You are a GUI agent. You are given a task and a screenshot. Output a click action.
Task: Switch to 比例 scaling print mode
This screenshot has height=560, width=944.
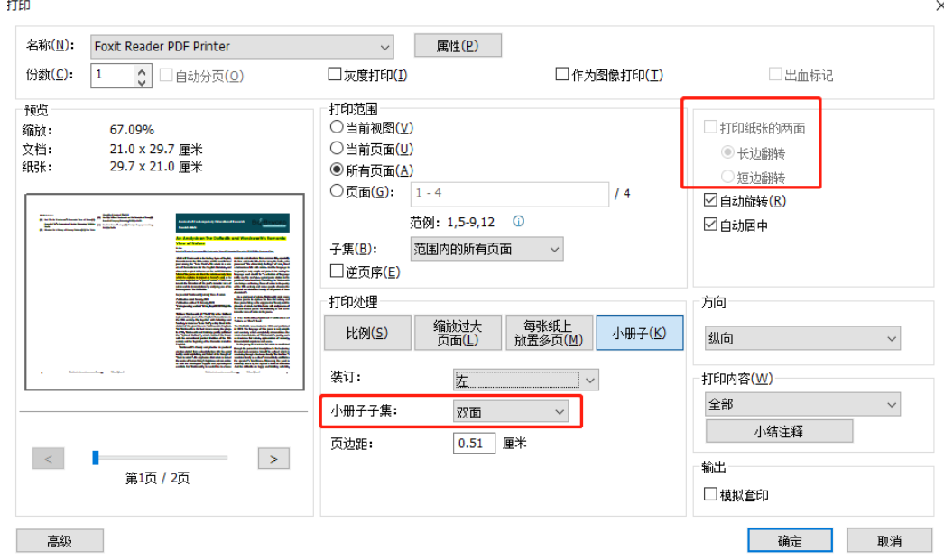(x=366, y=332)
